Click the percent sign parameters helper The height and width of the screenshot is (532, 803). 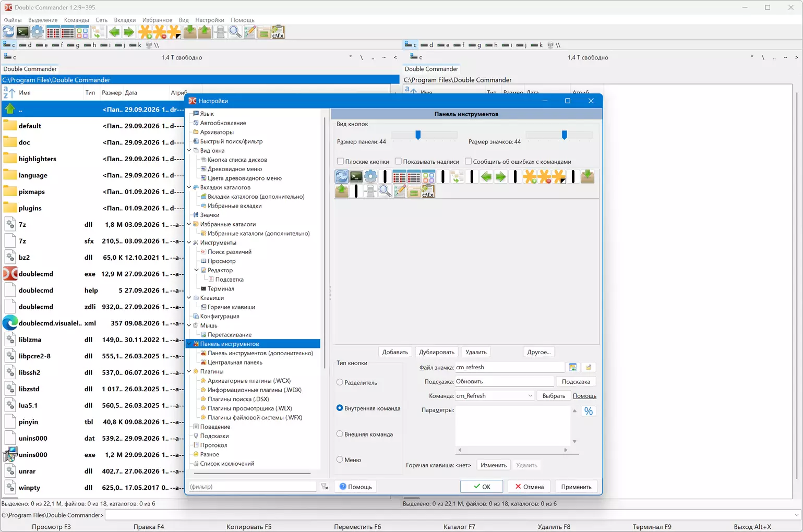[589, 411]
